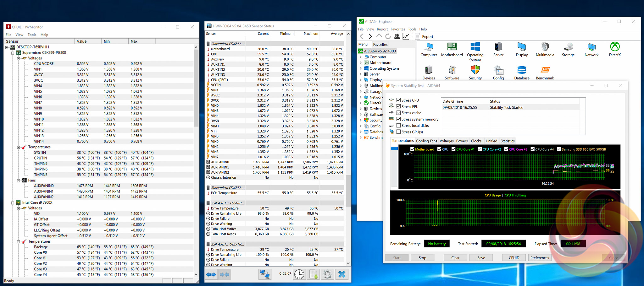Uncheck the Stress FPU checkbox
644x286 pixels.
398,106
